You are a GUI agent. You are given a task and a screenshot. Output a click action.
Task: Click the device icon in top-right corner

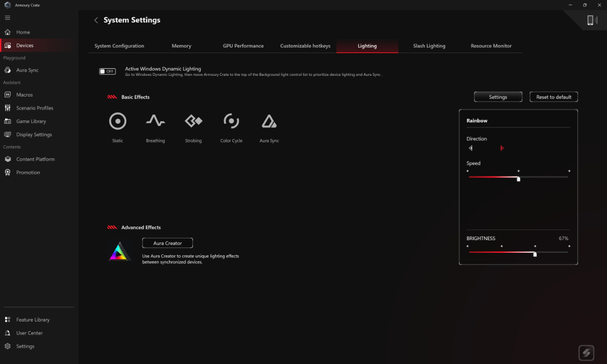591,20
